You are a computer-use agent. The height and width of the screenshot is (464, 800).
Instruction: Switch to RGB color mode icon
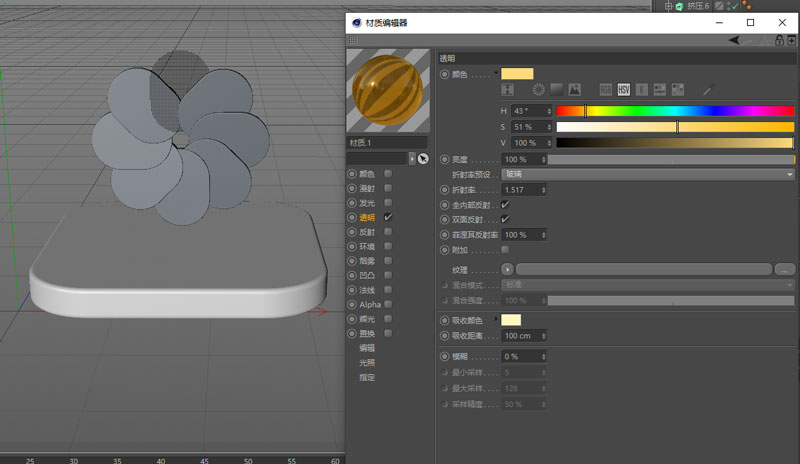(606, 90)
